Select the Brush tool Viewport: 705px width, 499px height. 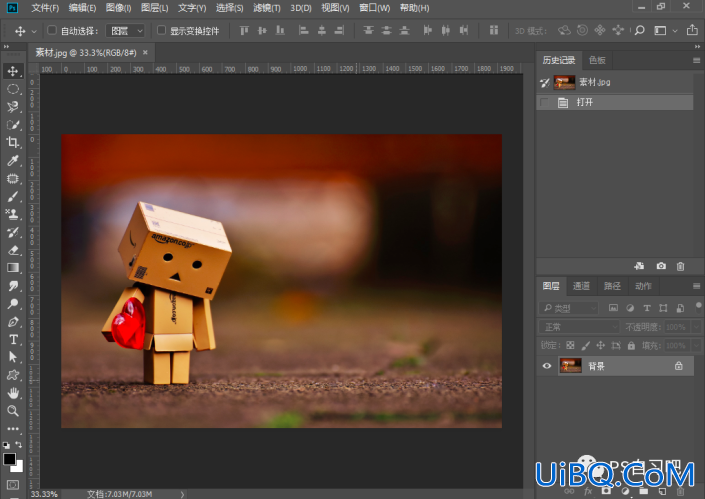click(x=13, y=196)
